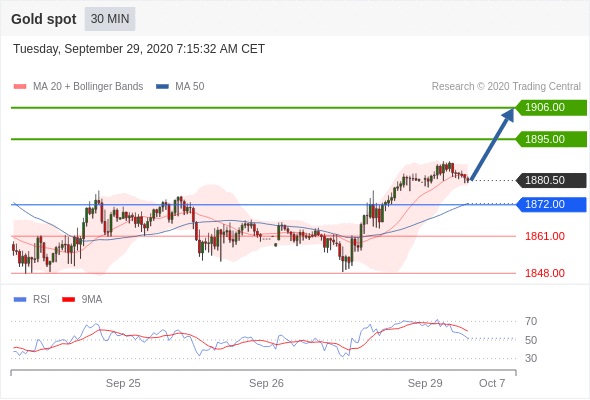Click the 1861.00 red support label
590x400 pixels.
[545, 236]
